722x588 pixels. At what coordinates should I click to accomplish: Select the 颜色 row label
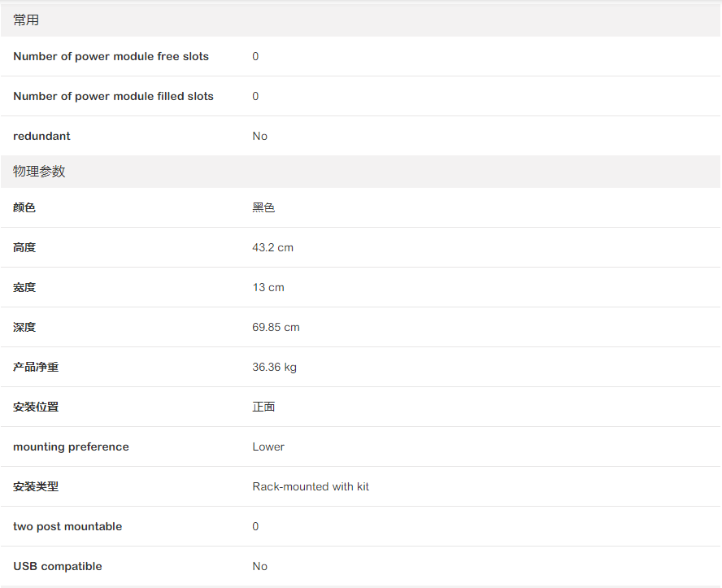(24, 207)
